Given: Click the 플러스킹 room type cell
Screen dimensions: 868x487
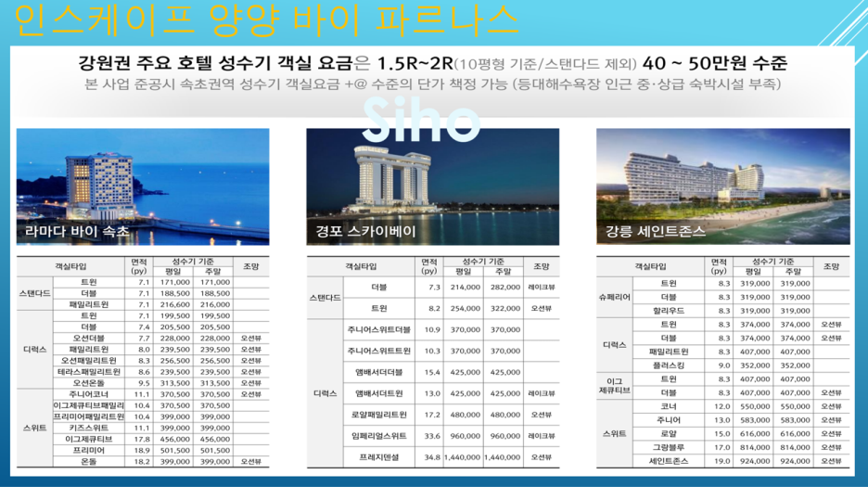Looking at the screenshot, I should click(x=669, y=365).
